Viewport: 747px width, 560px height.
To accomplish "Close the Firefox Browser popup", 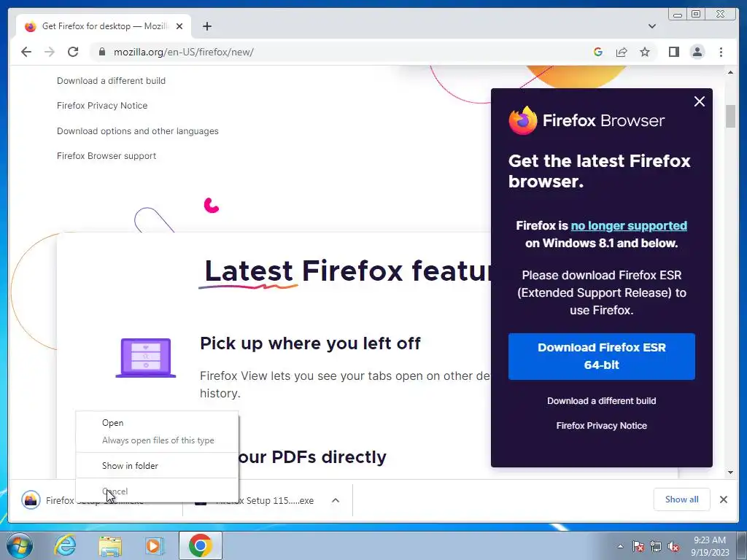I will click(700, 101).
